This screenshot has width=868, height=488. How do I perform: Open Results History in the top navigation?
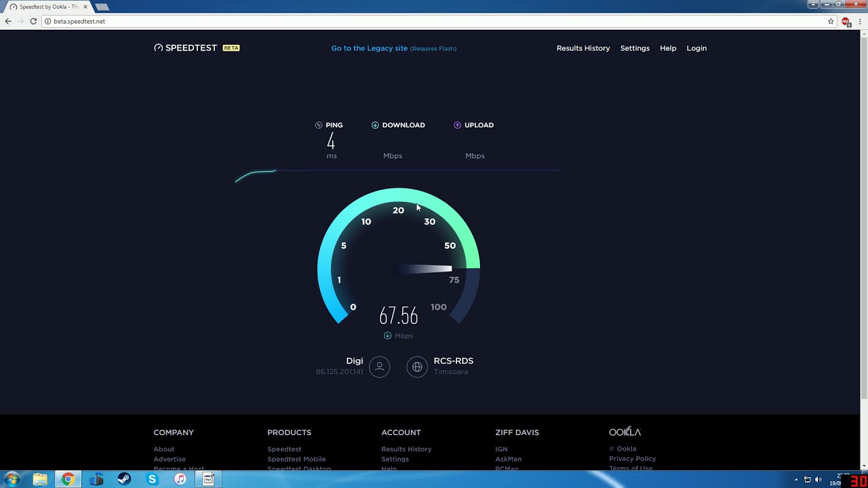(x=583, y=48)
